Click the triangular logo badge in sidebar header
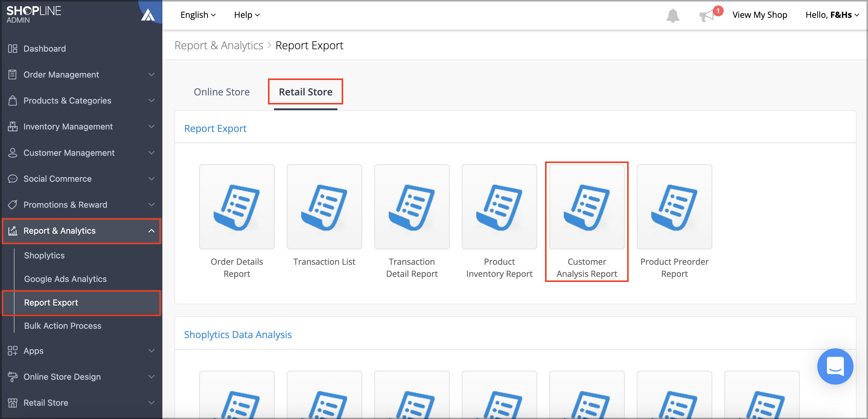 pos(148,14)
